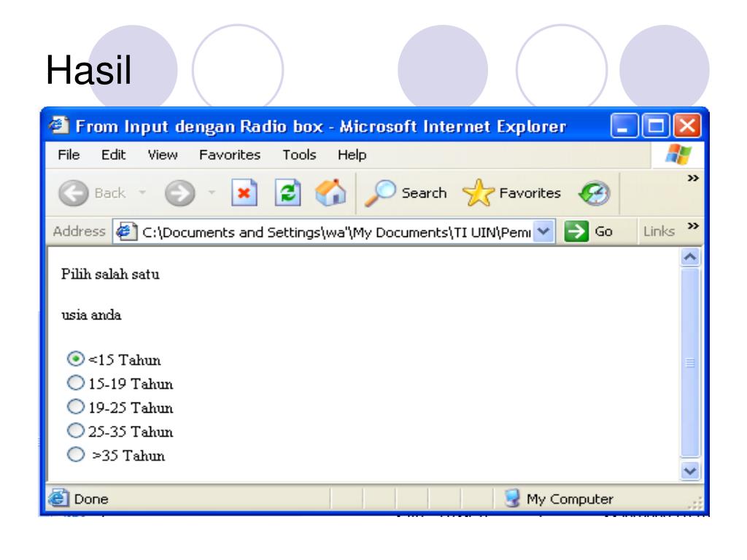Screen dimensions: 747x560
Task: Choose the 19-25 Tahun option
Action: [75, 406]
